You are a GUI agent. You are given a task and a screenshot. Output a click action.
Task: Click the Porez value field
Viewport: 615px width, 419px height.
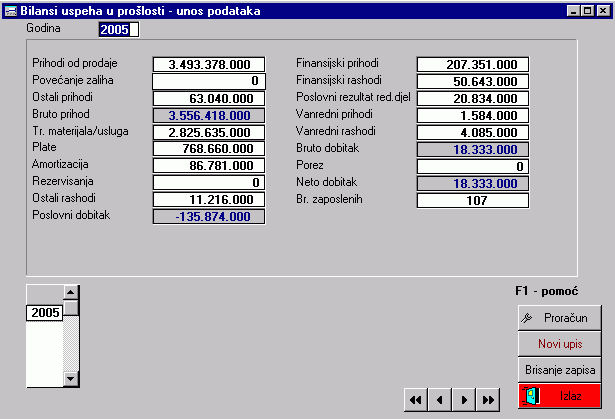coord(473,166)
